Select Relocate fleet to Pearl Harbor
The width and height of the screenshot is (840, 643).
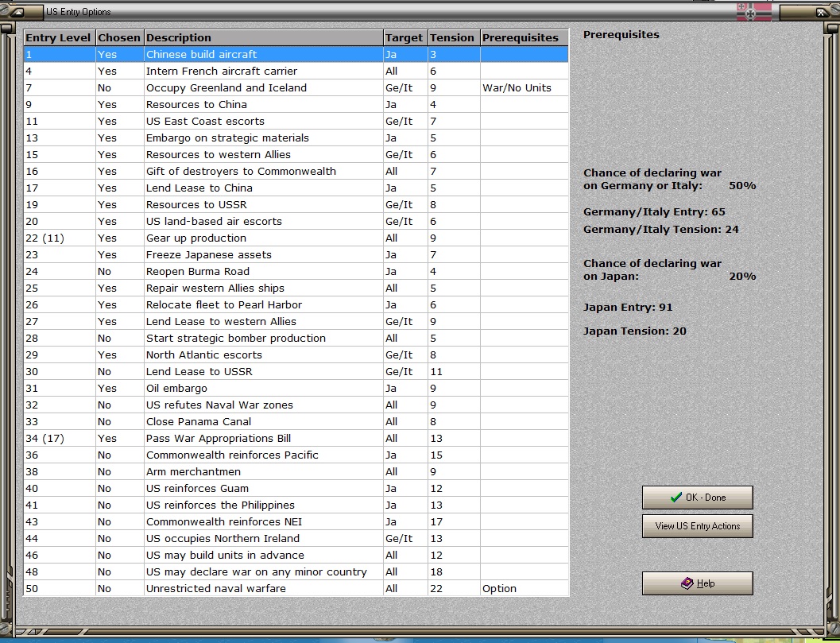click(x=296, y=304)
